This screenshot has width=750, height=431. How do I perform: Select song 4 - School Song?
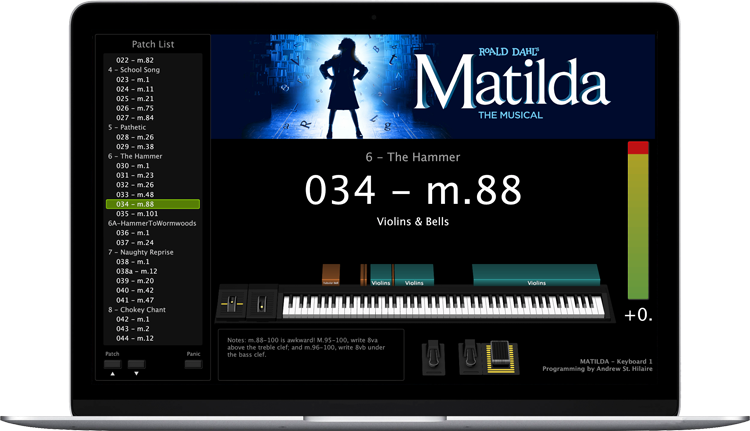coord(153,70)
